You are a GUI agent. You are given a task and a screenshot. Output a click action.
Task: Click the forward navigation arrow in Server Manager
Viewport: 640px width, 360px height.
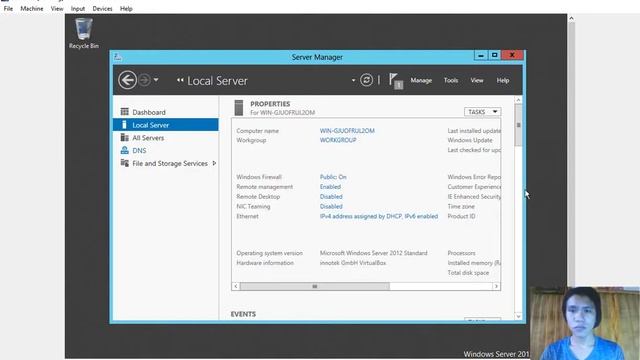[144, 80]
